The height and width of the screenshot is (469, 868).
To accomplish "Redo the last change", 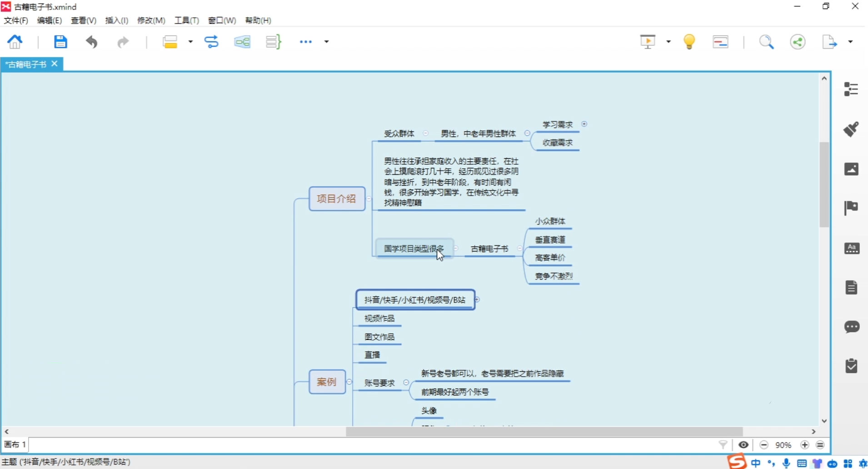I will (x=123, y=42).
